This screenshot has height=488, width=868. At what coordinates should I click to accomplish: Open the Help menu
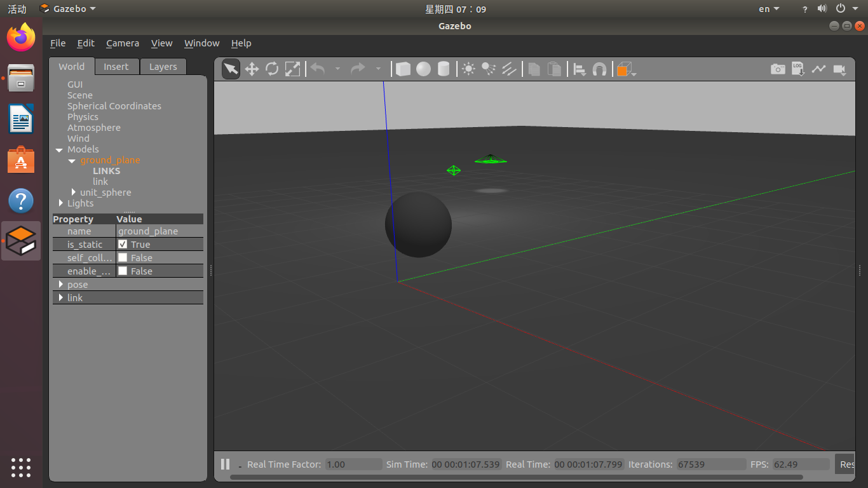(x=241, y=43)
